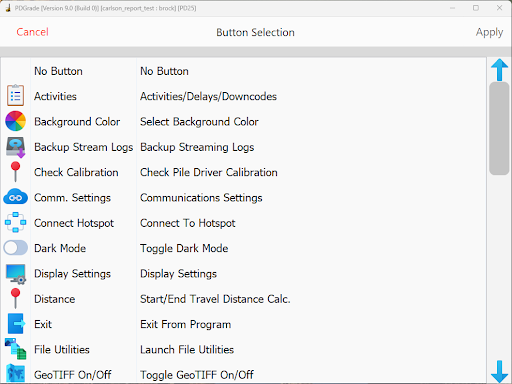
Task: Select the 'Backup Stream Logs' name label
Action: coord(84,147)
